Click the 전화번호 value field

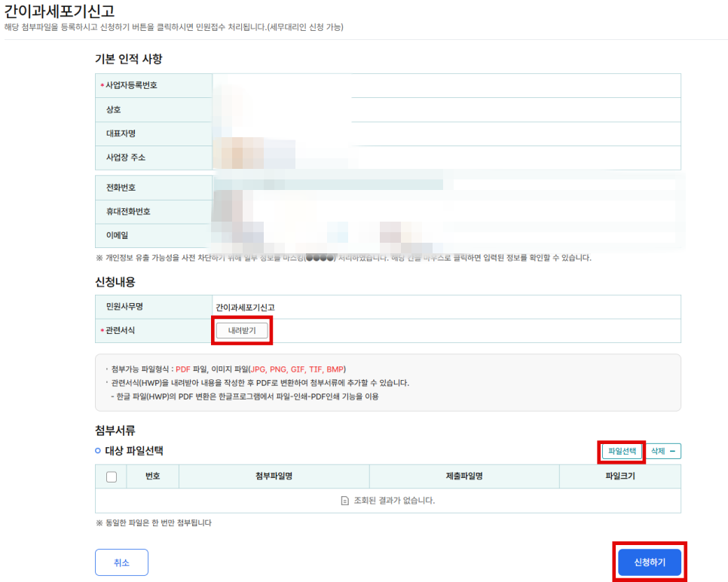pyautogui.click(x=446, y=188)
